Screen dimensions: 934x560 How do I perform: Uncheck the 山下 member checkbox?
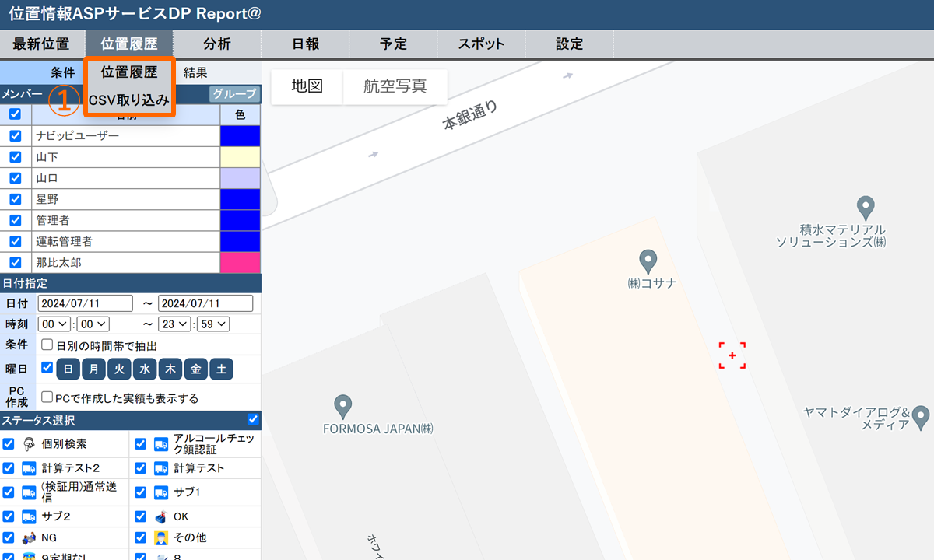tap(15, 156)
